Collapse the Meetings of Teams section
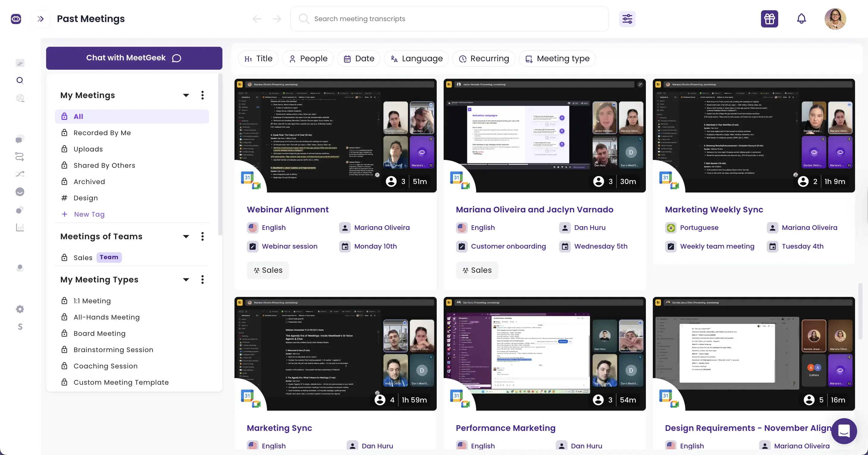The height and width of the screenshot is (455, 868). (x=186, y=237)
